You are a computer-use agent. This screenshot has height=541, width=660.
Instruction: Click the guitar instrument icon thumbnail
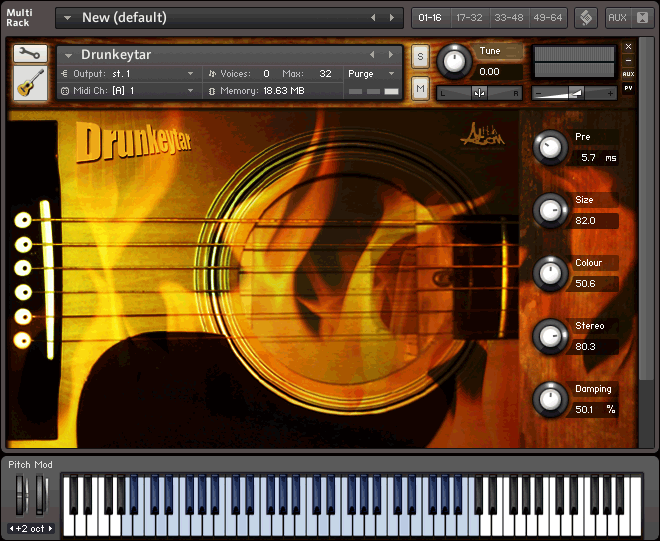30,83
